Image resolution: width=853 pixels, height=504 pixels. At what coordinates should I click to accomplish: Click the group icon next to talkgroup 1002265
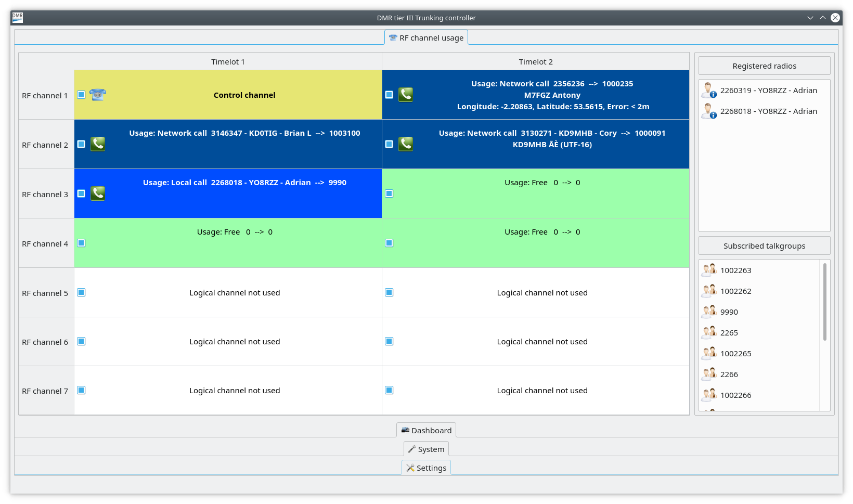(709, 353)
